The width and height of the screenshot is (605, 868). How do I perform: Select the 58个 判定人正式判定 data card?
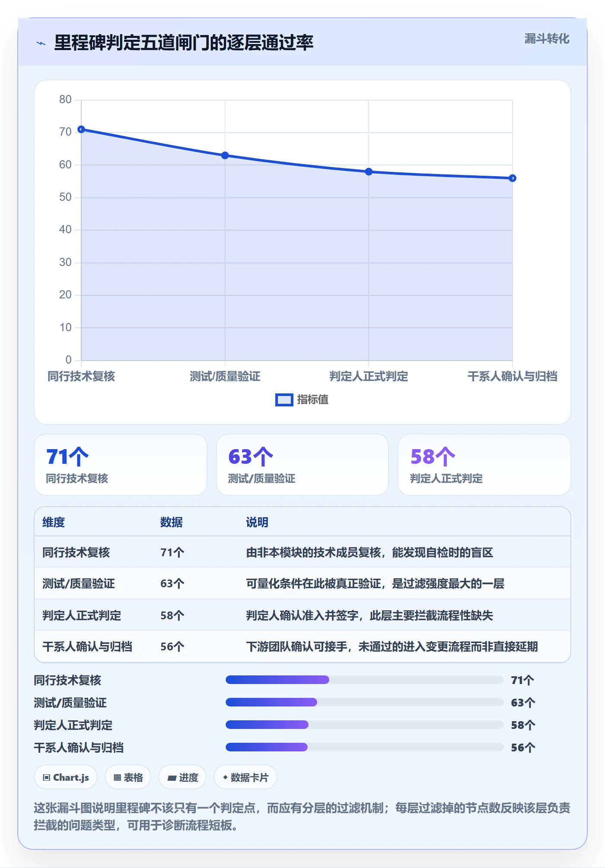484,465
